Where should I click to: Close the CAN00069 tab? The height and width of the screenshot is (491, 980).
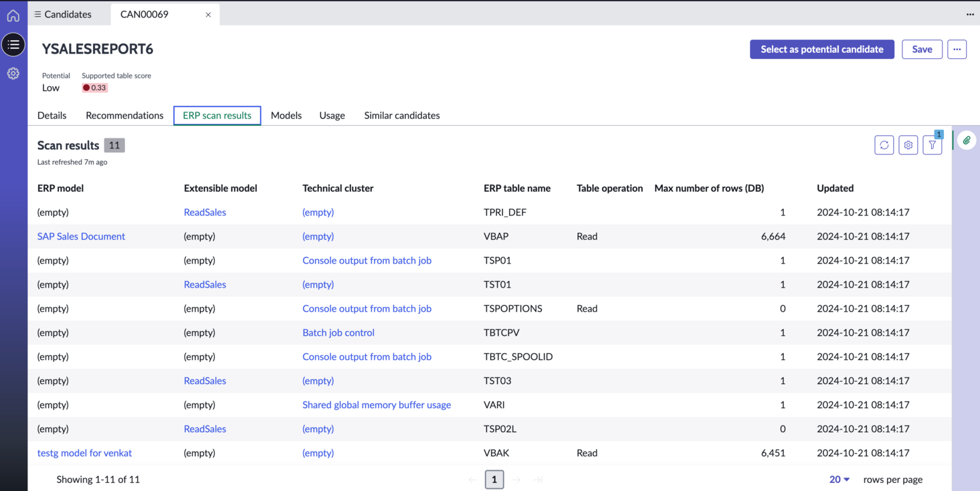coord(208,15)
